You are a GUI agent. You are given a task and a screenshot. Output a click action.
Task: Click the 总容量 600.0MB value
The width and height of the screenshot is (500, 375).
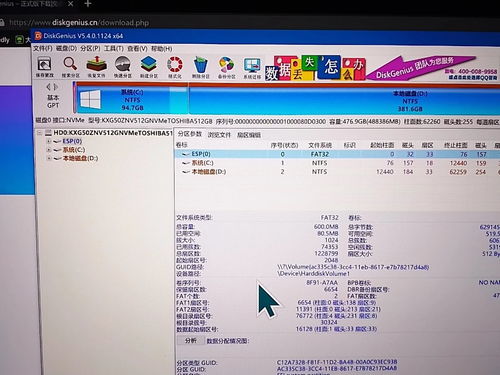326,227
